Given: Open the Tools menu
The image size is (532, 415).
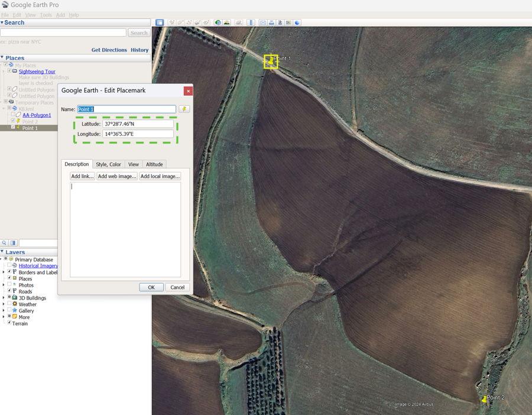Looking at the screenshot, I should tap(46, 15).
